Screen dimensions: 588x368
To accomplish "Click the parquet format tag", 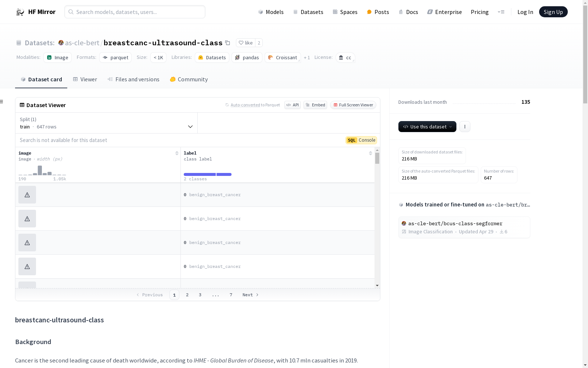I will point(115,57).
